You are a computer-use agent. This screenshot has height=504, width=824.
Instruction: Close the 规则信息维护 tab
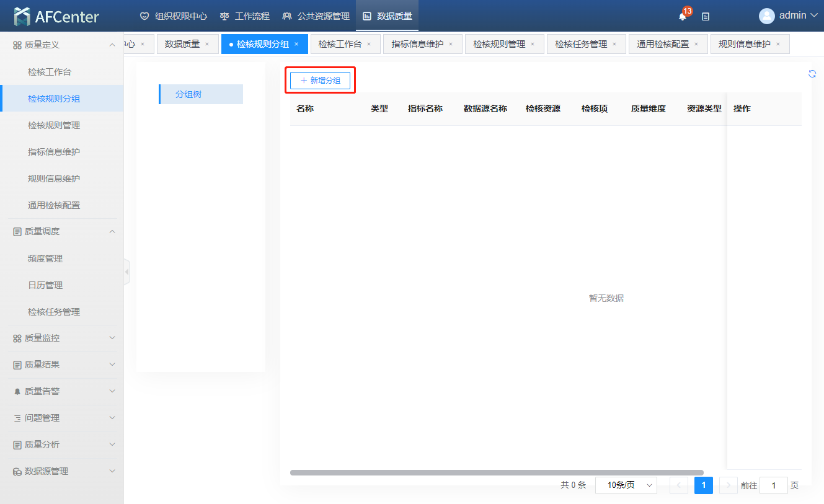778,44
